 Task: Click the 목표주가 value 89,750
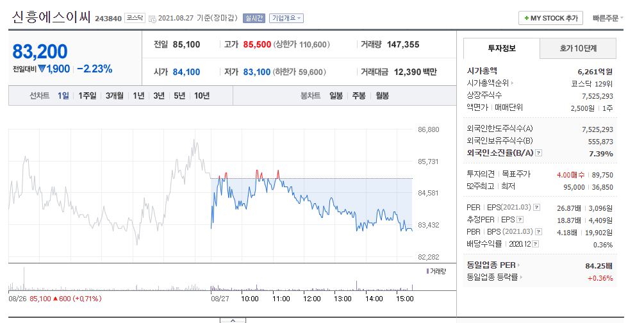point(602,175)
